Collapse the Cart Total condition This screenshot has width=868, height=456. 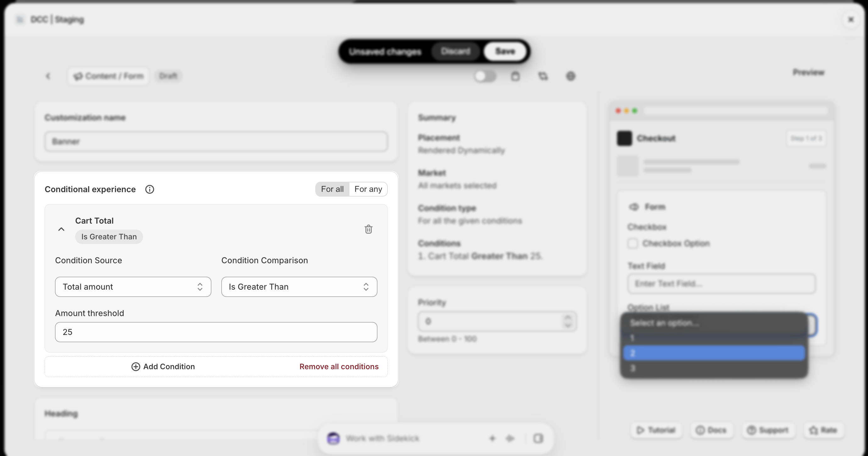(x=61, y=229)
